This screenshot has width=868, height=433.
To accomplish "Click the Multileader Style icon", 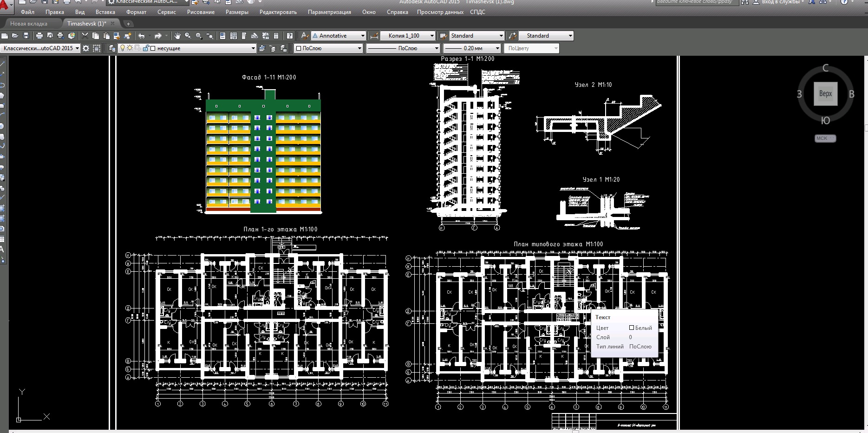I will point(512,35).
